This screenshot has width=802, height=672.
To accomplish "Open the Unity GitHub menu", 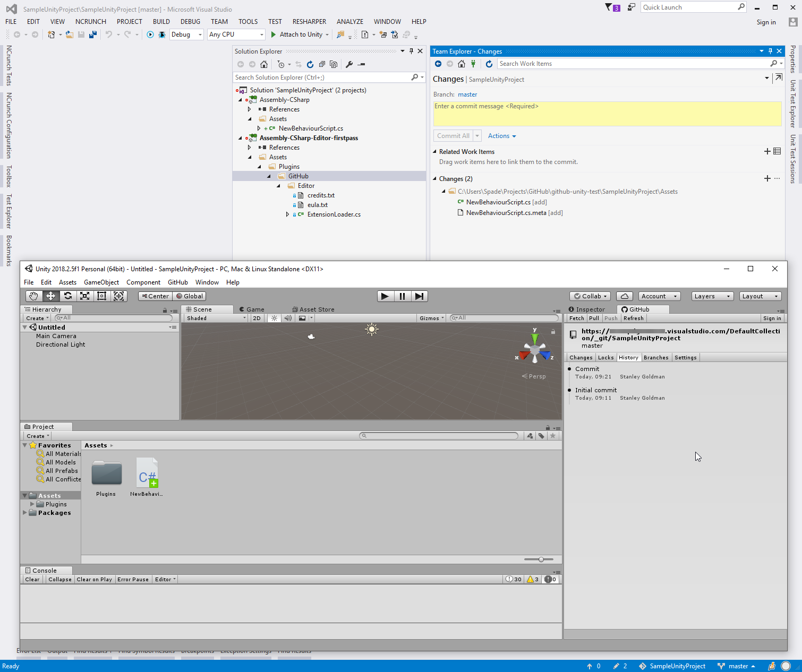I will (x=178, y=282).
